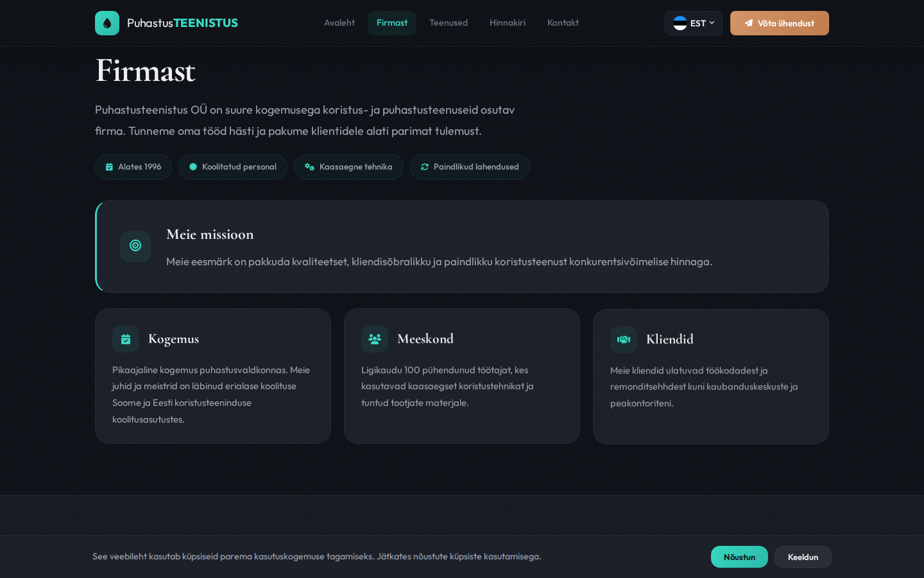The height and width of the screenshot is (578, 924).
Task: Click the Estonian flag icon
Action: click(x=680, y=23)
